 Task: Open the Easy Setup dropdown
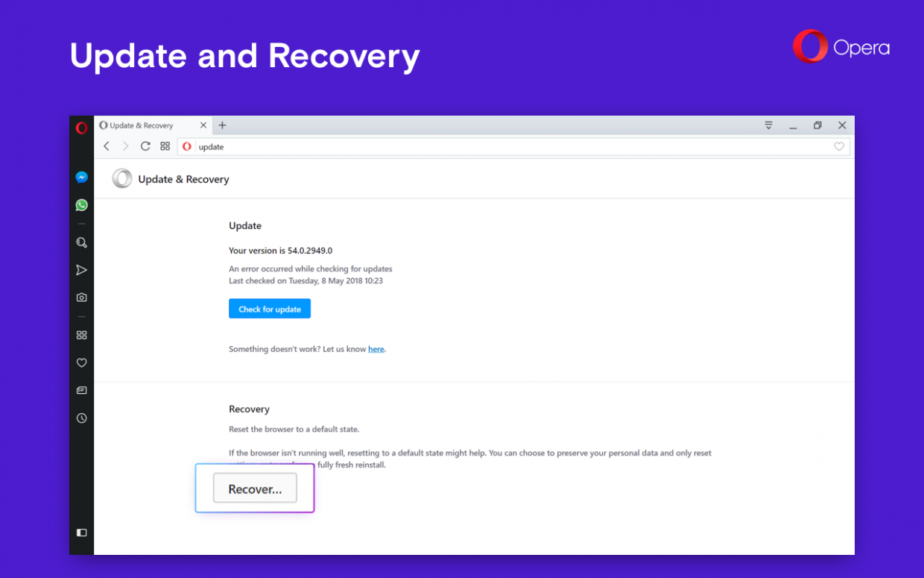coord(768,125)
